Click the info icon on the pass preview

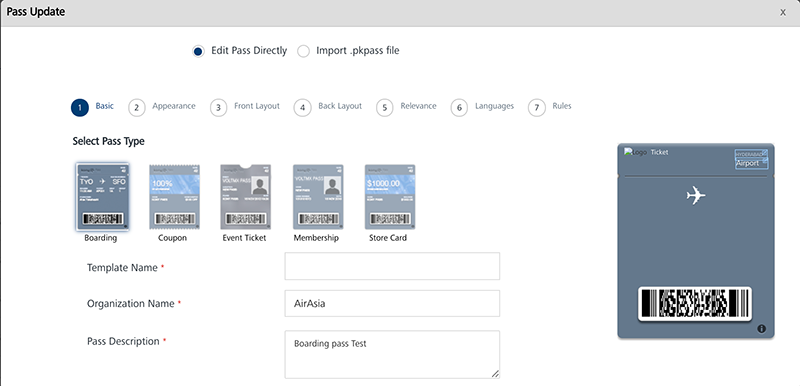tap(762, 329)
